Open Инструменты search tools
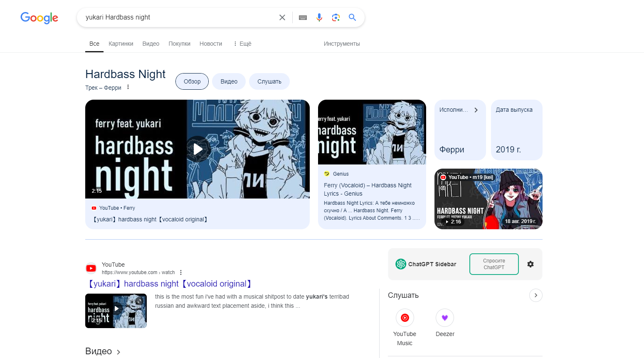The image size is (644, 358). coord(342,44)
